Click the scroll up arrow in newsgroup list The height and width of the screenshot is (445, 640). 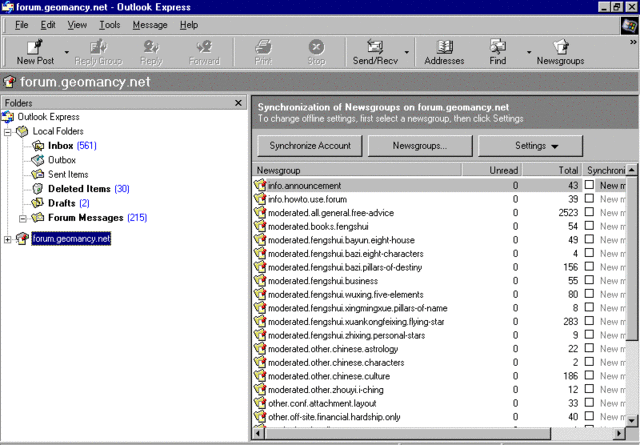coord(631,170)
